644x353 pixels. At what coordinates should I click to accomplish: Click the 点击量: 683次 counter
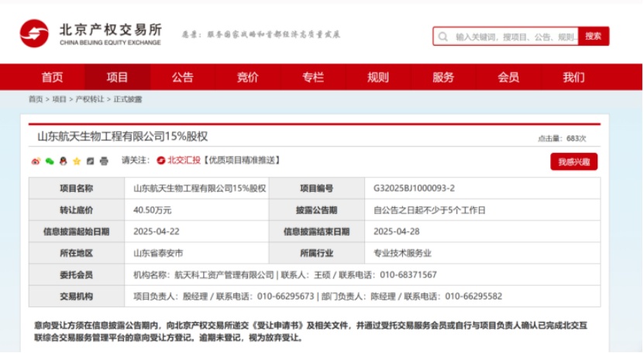(562, 139)
